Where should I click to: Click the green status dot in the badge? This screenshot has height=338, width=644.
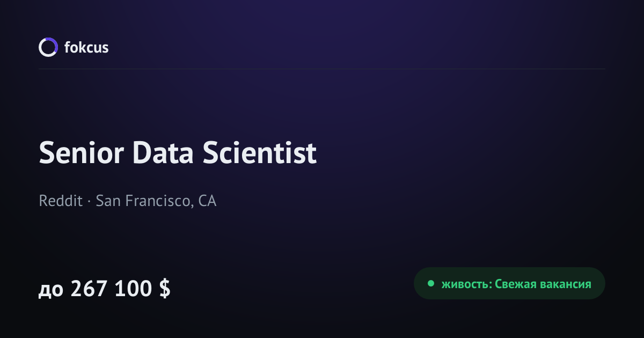430,283
